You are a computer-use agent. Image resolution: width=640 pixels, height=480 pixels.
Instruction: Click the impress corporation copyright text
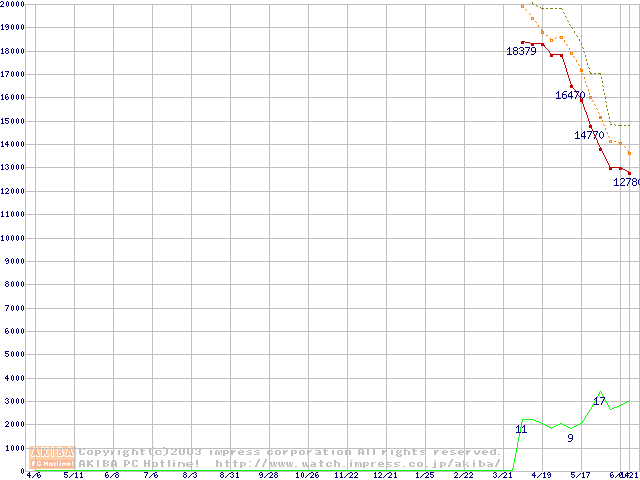click(290, 451)
